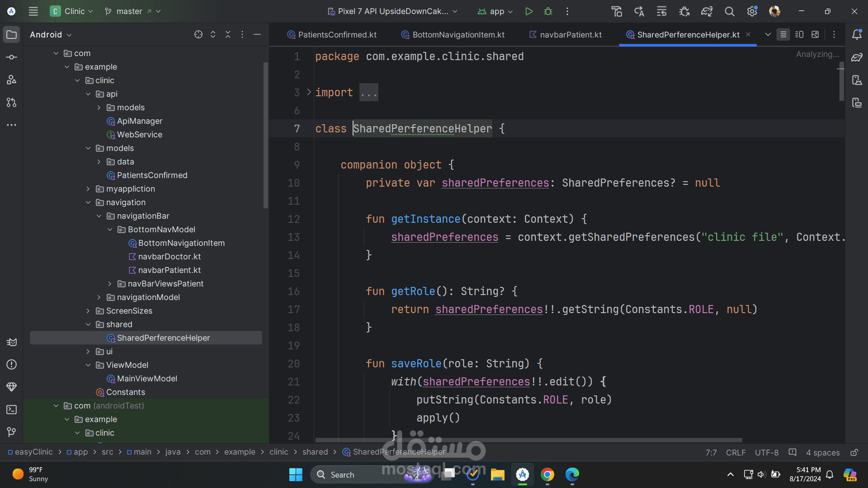Open the master branch Git widget
This screenshot has width=868, height=488.
tap(132, 11)
